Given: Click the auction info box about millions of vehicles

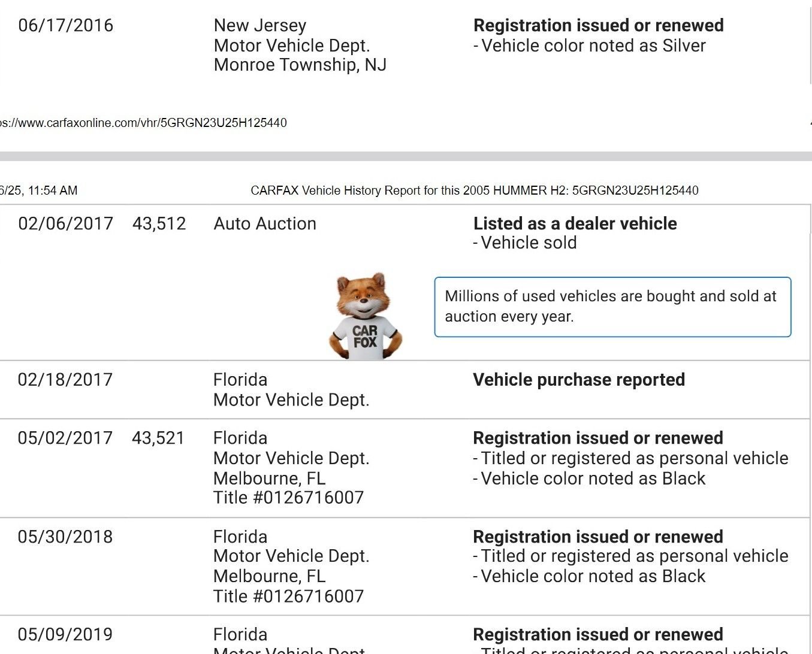Looking at the screenshot, I should coord(612,307).
